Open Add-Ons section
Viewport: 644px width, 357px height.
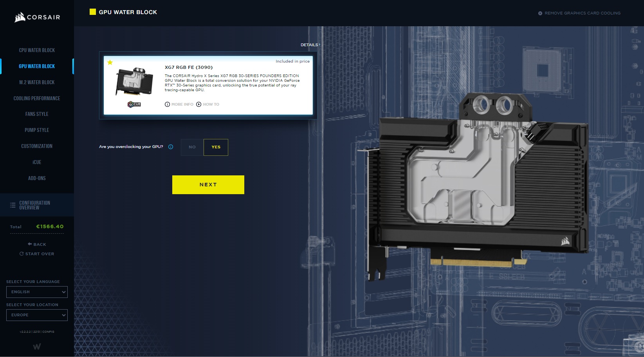(x=37, y=178)
